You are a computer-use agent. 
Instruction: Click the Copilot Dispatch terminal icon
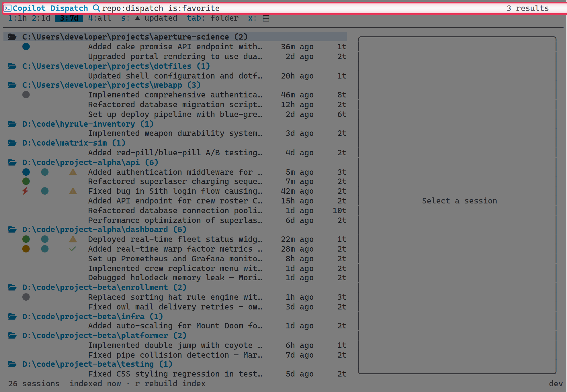pos(8,8)
